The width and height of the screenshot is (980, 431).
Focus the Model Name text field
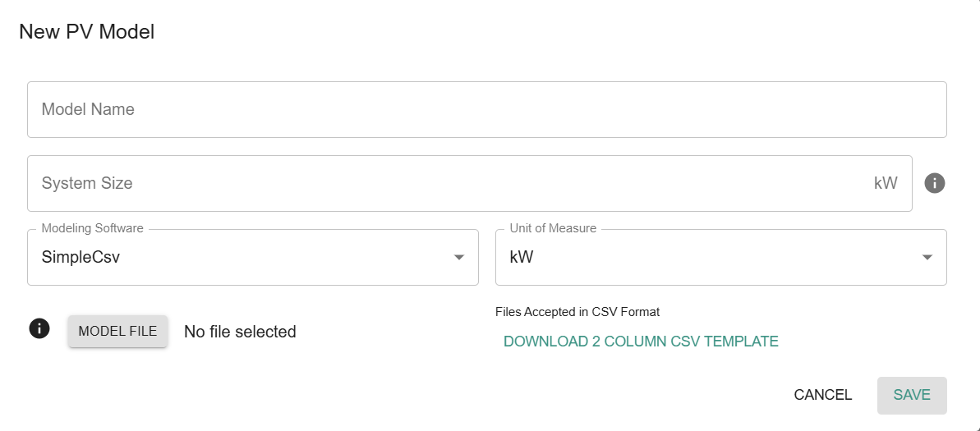click(486, 109)
